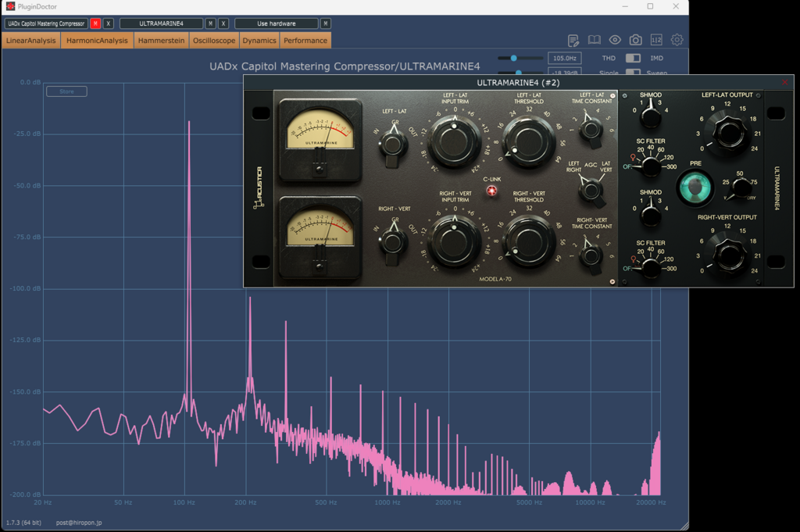Close the PluginDoctor window
This screenshot has width=800, height=532.
[x=676, y=6]
